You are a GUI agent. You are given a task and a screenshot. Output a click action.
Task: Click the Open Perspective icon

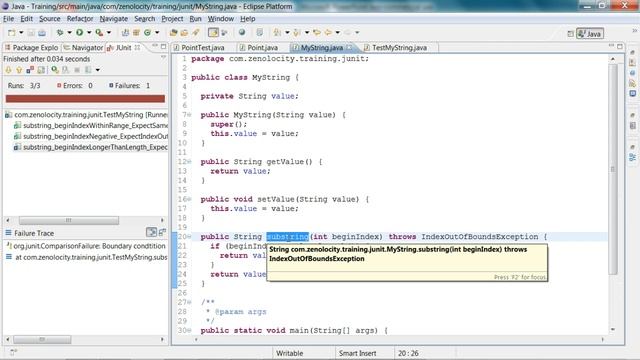[571, 33]
